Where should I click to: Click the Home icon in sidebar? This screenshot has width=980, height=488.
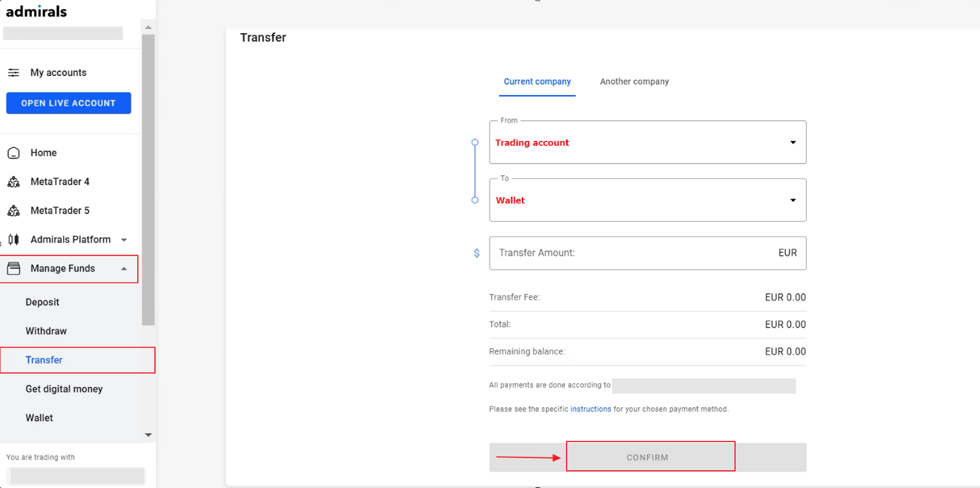click(13, 152)
